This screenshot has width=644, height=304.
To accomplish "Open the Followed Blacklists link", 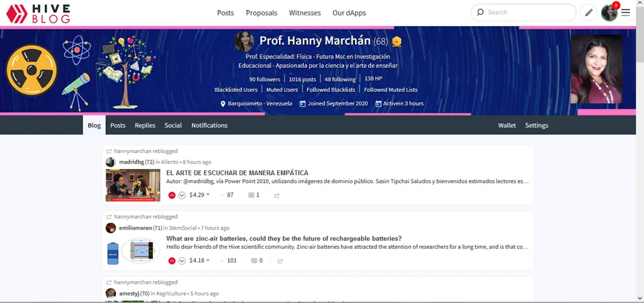I will [x=331, y=89].
